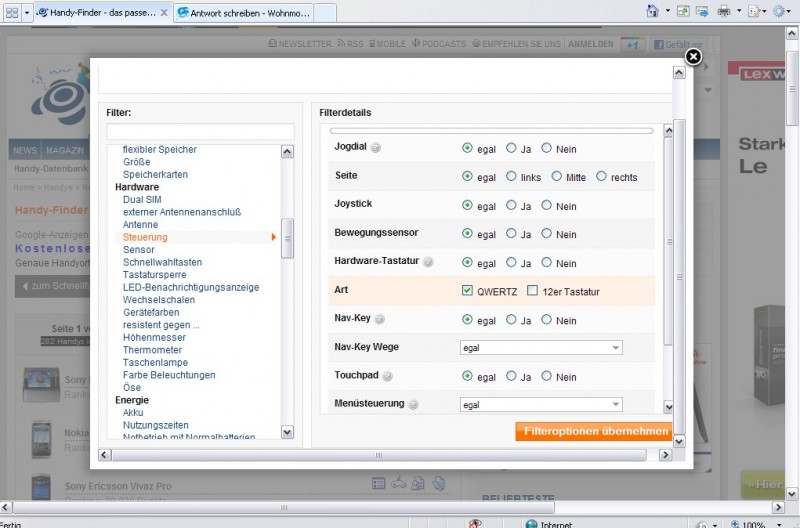Image resolution: width=800 pixels, height=528 pixels.
Task: Click the help icon next to Hardware-Tastatur
Action: 428,263
